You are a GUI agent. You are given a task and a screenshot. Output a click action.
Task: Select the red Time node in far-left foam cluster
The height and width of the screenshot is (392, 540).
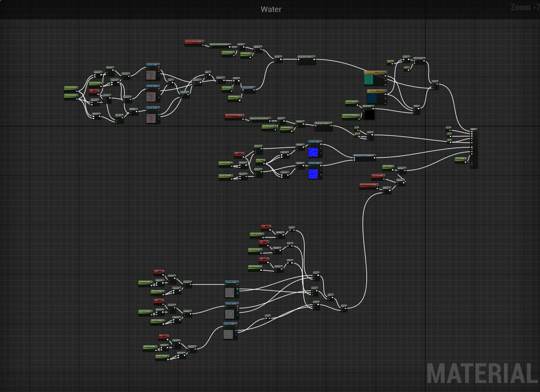coord(94,91)
